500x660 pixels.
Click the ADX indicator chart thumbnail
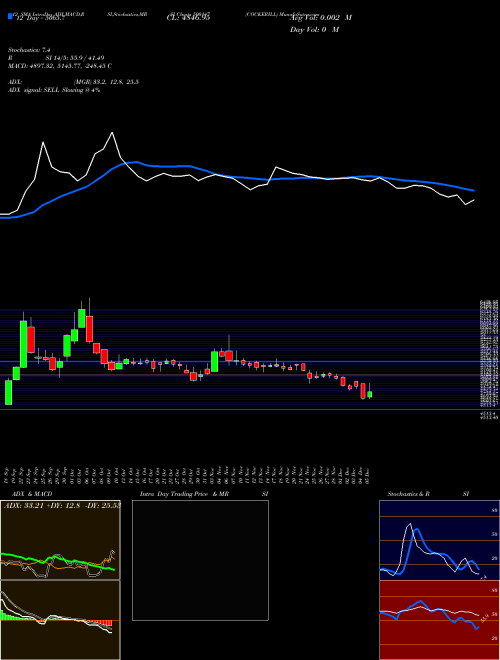click(60, 540)
